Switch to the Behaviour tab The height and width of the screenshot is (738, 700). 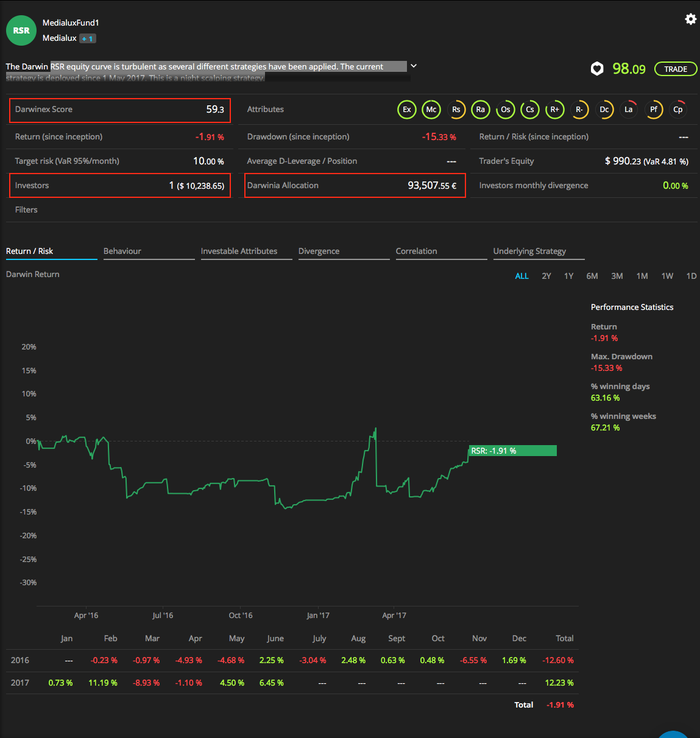click(x=149, y=251)
